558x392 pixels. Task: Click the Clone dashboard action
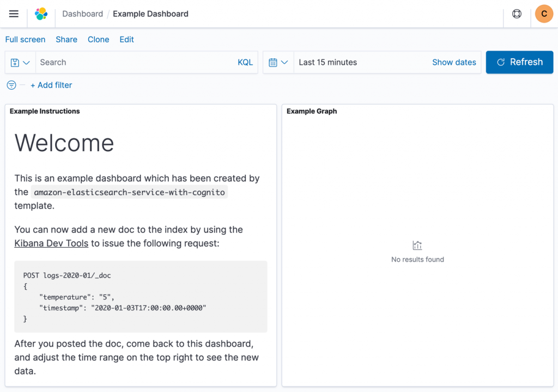(x=98, y=39)
